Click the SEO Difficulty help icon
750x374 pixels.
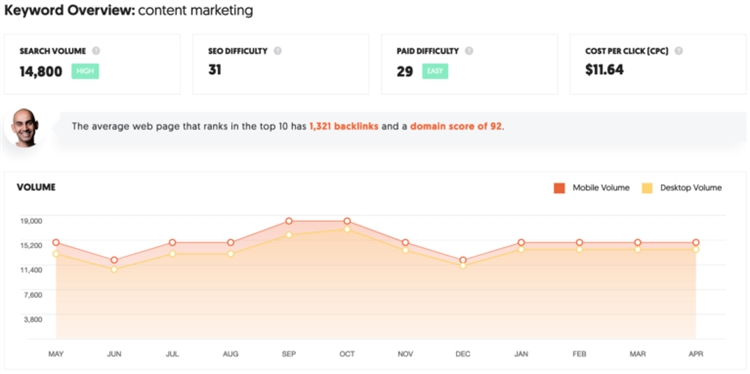click(277, 51)
